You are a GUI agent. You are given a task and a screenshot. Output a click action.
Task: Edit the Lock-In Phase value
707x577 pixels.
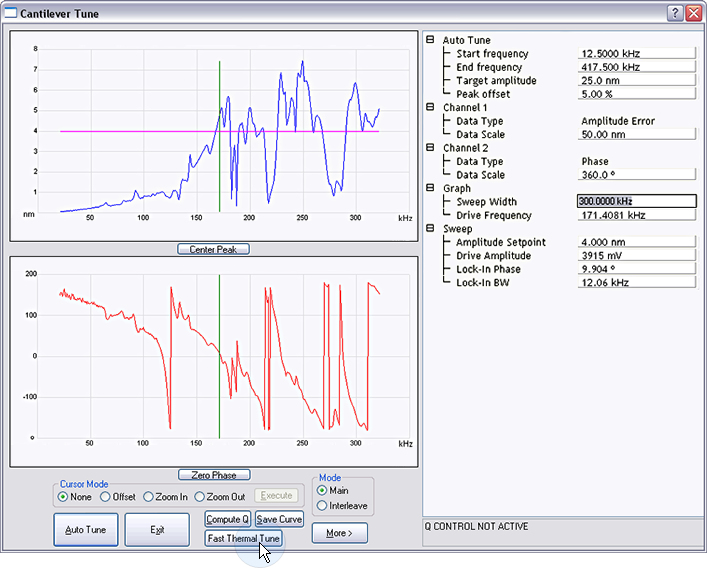click(x=636, y=269)
